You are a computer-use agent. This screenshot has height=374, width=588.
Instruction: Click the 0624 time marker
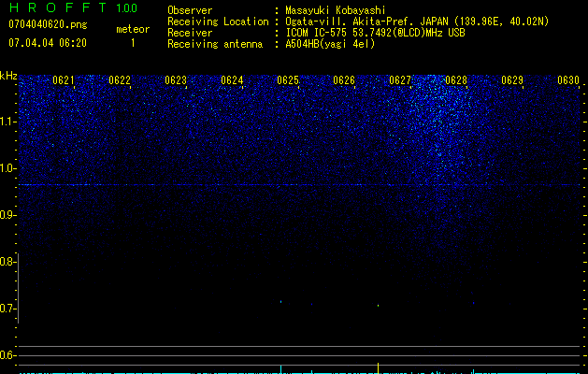tap(232, 80)
